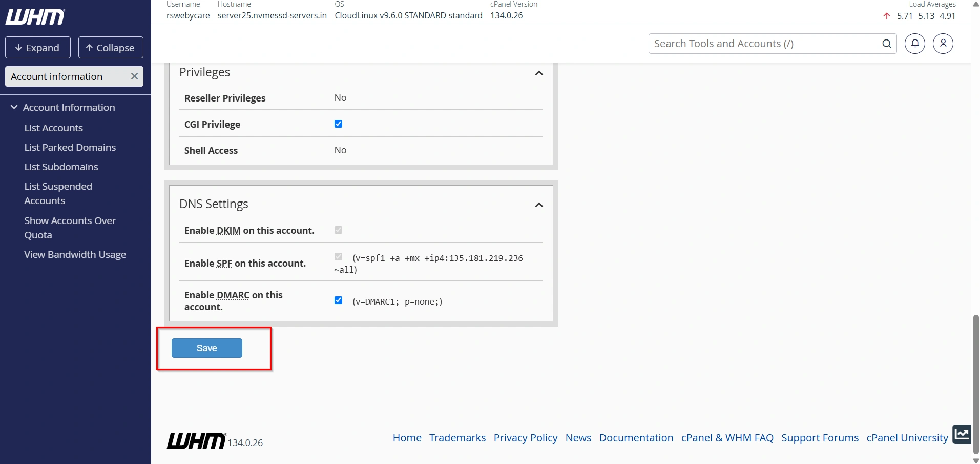Image resolution: width=980 pixels, height=464 pixels.
Task: Click the load averages up arrow
Action: (886, 16)
